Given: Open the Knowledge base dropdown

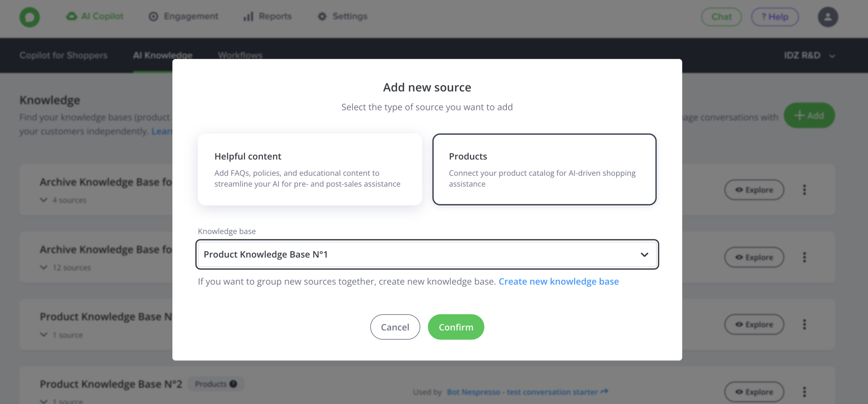Looking at the screenshot, I should pos(427,255).
